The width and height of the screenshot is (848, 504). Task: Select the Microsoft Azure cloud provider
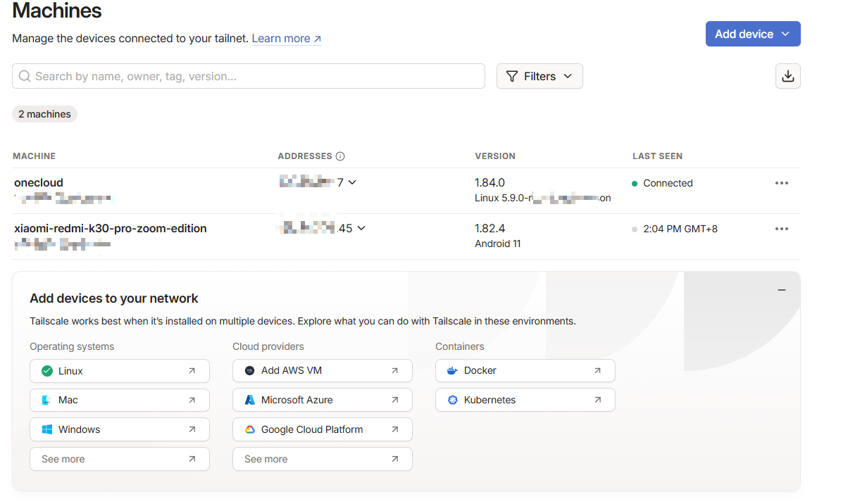(322, 400)
